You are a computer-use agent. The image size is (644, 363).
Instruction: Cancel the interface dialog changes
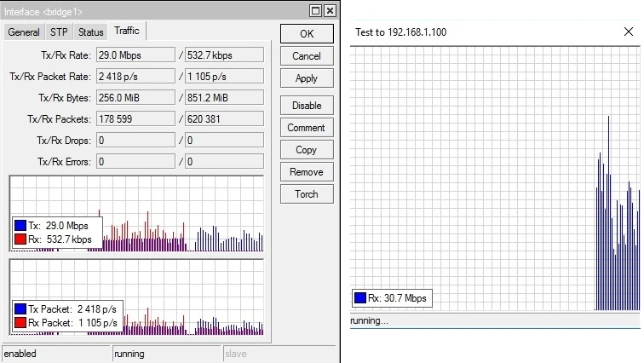coord(306,56)
